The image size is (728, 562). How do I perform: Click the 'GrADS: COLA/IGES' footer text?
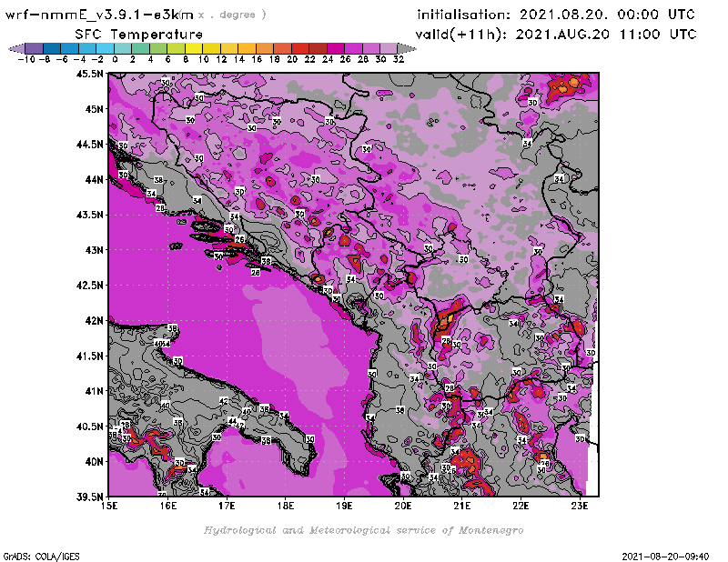pyautogui.click(x=41, y=557)
